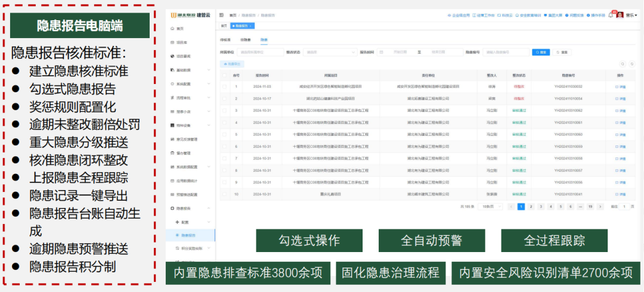Toggle the select-all checkbox in table header
The height and width of the screenshot is (292, 644).
pos(224,76)
